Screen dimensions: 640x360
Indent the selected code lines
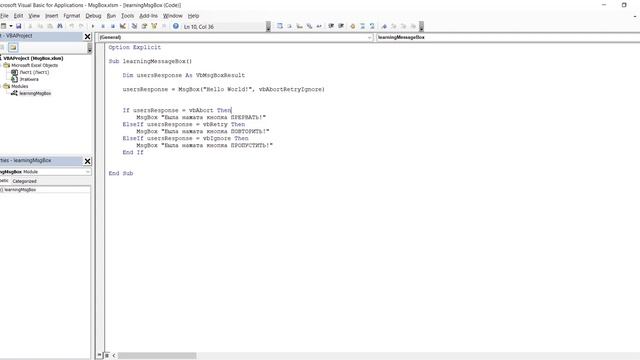point(331,26)
